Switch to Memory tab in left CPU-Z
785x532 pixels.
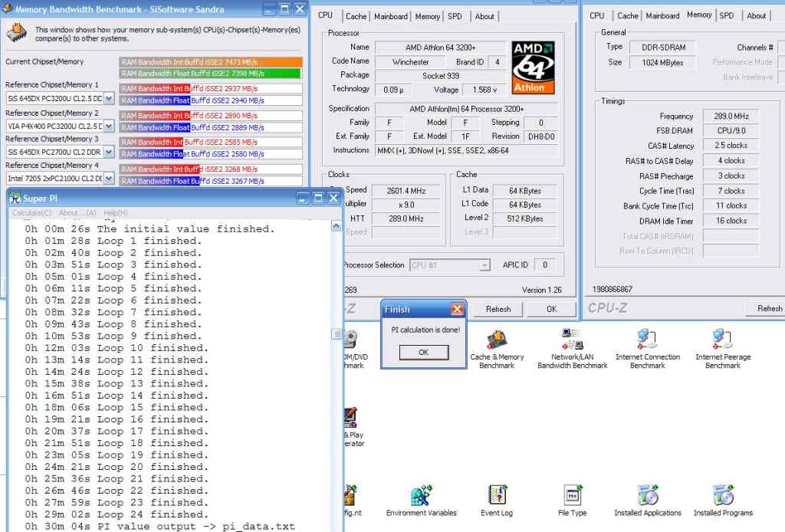pos(427,16)
